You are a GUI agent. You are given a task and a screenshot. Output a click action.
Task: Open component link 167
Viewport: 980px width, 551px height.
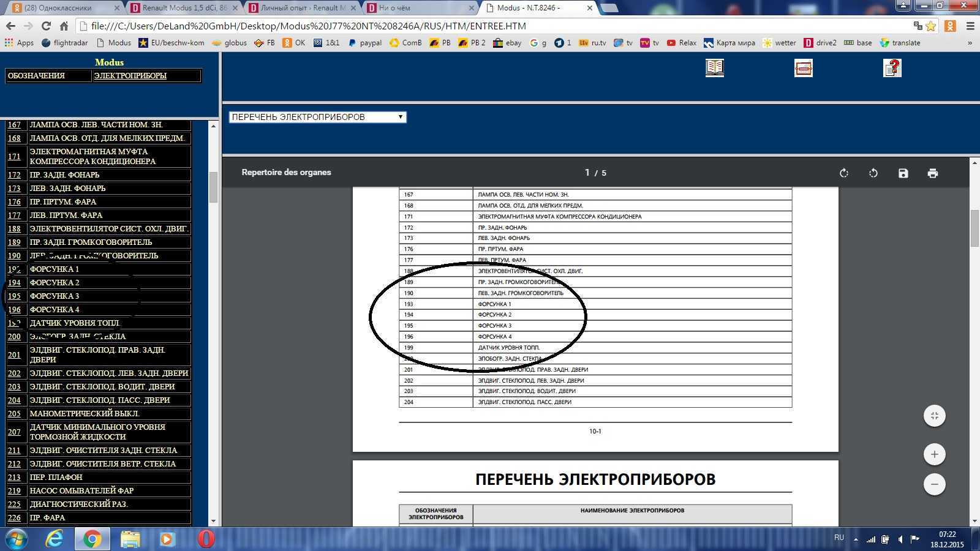point(14,125)
